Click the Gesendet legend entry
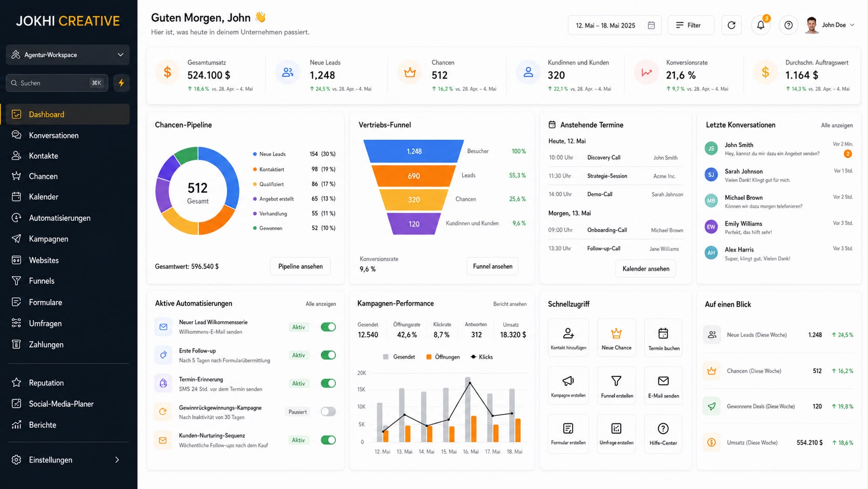This screenshot has width=868, height=489. pos(399,357)
